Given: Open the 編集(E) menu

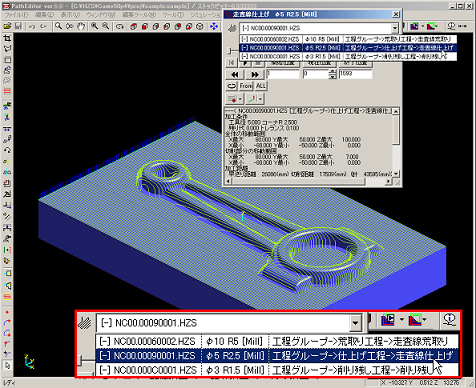Looking at the screenshot, I should [44, 15].
